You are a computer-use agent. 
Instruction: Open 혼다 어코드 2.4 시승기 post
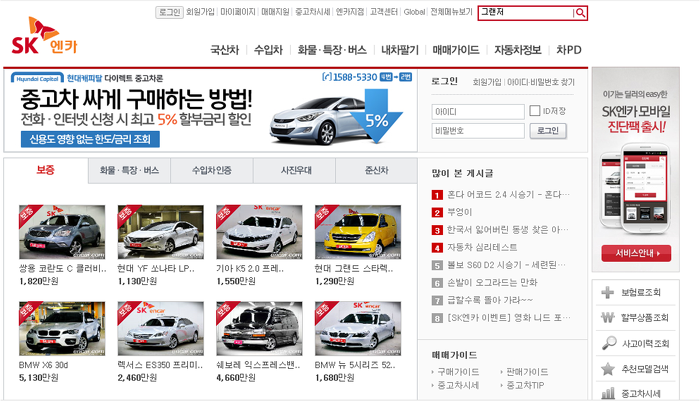point(508,195)
